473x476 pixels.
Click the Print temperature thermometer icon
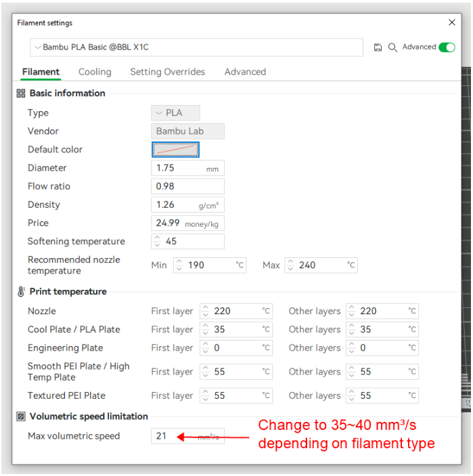pyautogui.click(x=21, y=292)
